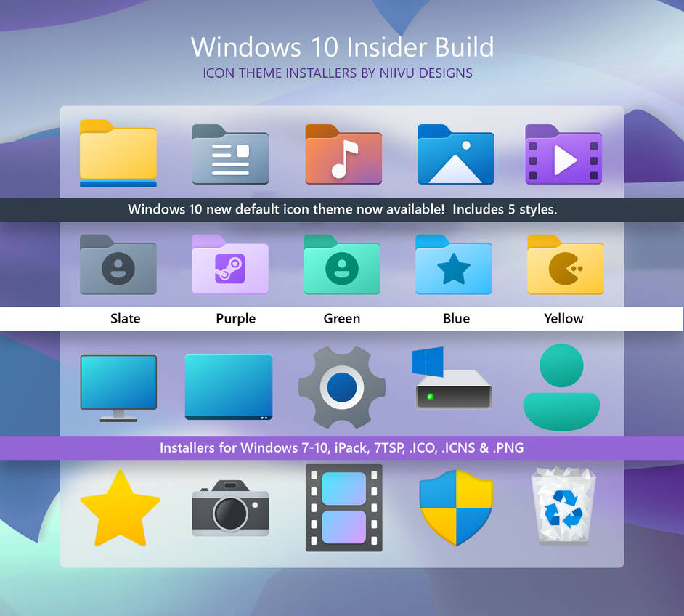The image size is (684, 616).
Task: Select the Windows system drive icon
Action: 452,378
